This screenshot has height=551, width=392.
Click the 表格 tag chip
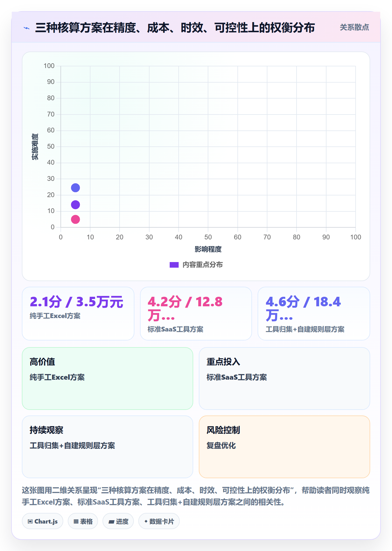(x=83, y=521)
